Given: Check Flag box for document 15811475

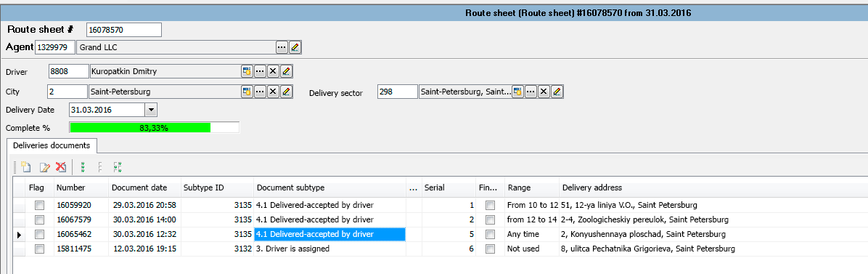Looking at the screenshot, I should [x=39, y=249].
